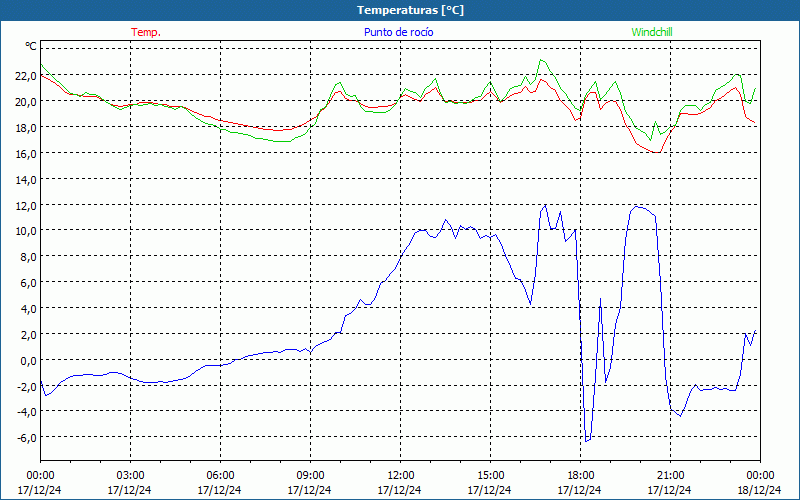The width and height of the screenshot is (800, 500).
Task: Click the "00:00" time label above 18/12/24
Action: tap(760, 476)
